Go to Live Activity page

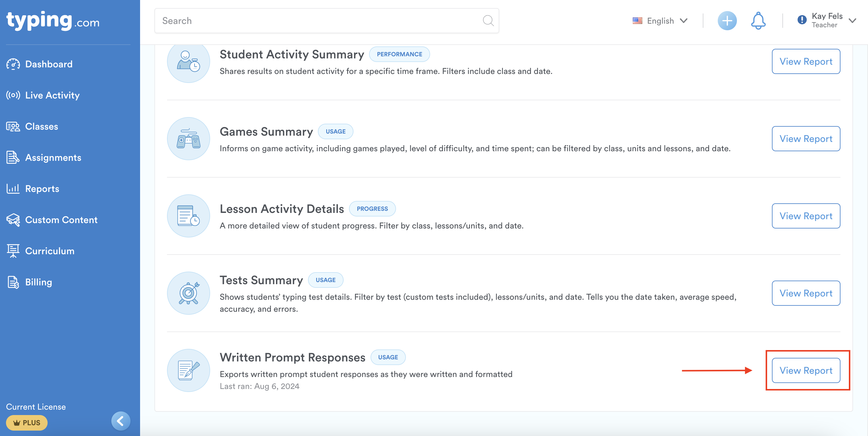[52, 96]
